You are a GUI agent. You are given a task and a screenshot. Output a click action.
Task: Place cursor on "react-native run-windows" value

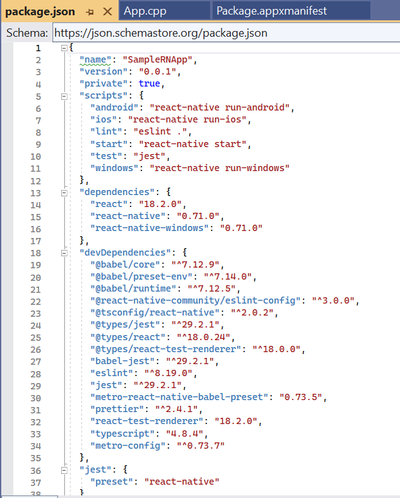[219, 168]
